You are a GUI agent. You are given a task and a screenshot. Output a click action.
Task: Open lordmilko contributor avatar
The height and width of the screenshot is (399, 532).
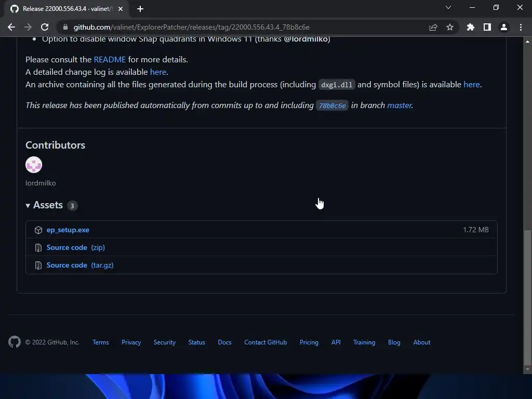pyautogui.click(x=34, y=165)
